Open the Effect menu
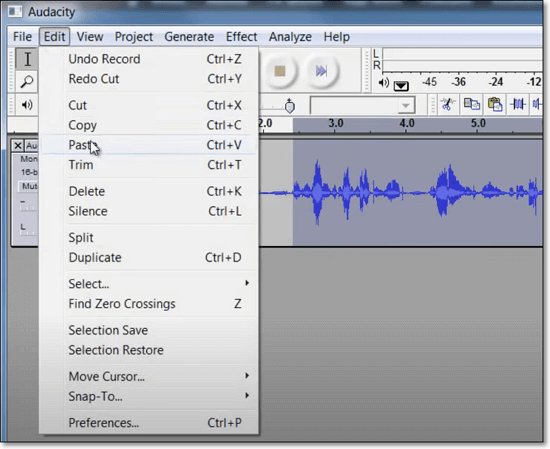 tap(241, 36)
